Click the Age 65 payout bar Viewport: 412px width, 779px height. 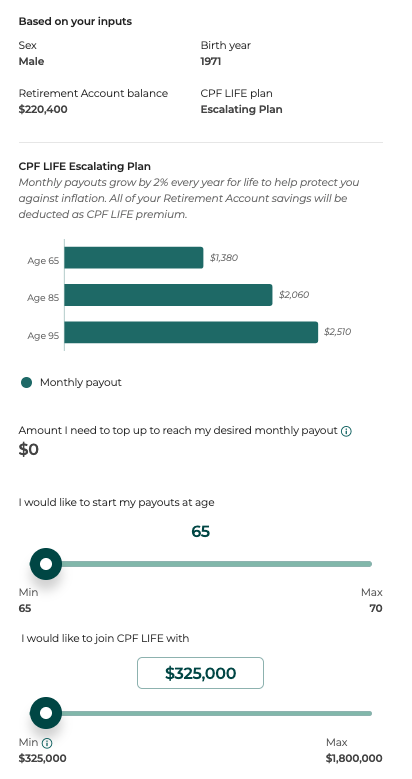134,257
